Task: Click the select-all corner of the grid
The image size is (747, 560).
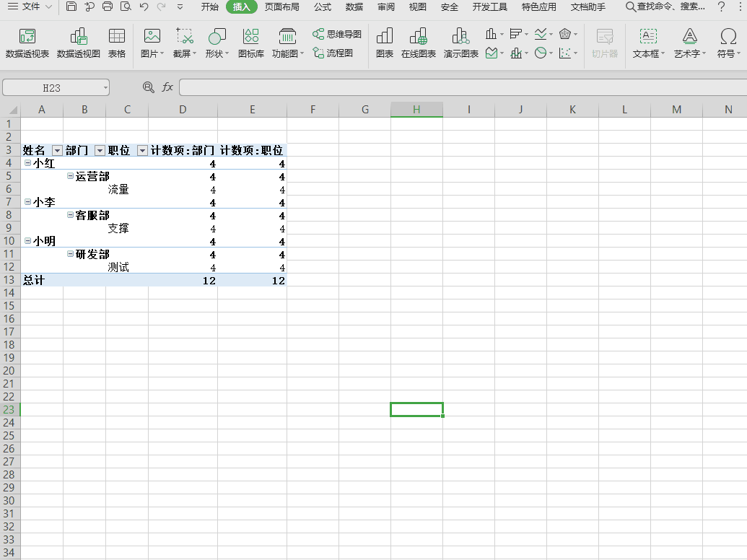Action: coord(11,110)
